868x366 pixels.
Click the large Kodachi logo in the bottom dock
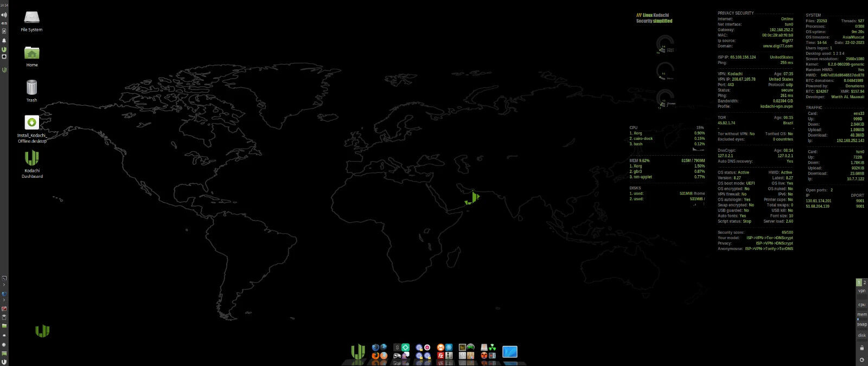coord(358,352)
